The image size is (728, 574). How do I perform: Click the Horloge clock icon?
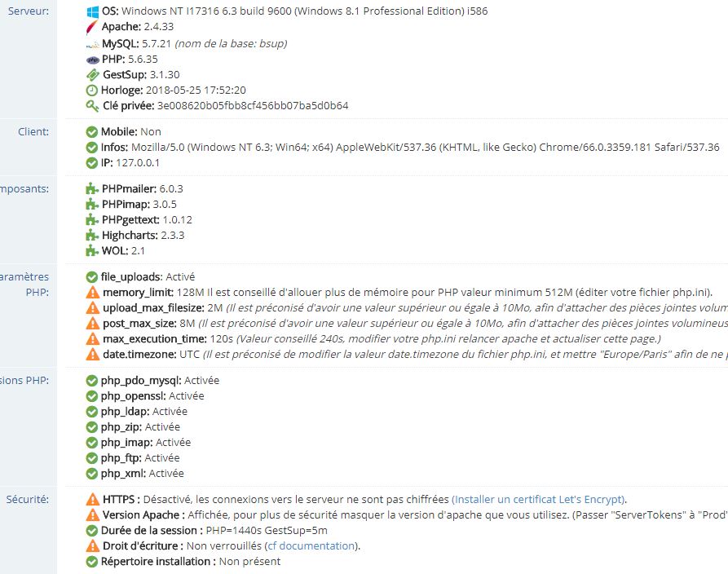click(x=93, y=91)
